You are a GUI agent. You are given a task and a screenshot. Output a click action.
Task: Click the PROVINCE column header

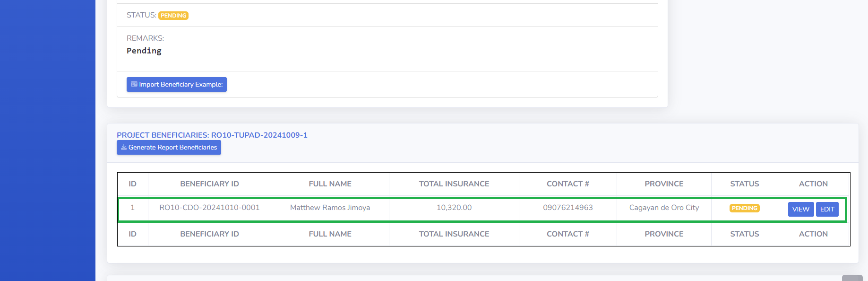pyautogui.click(x=664, y=184)
